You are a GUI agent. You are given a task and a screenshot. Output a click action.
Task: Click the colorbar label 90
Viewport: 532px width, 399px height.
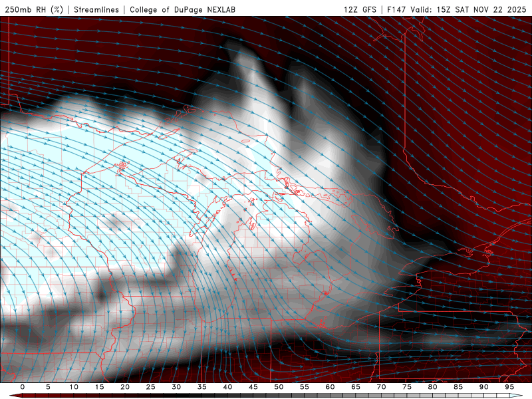[483, 387]
